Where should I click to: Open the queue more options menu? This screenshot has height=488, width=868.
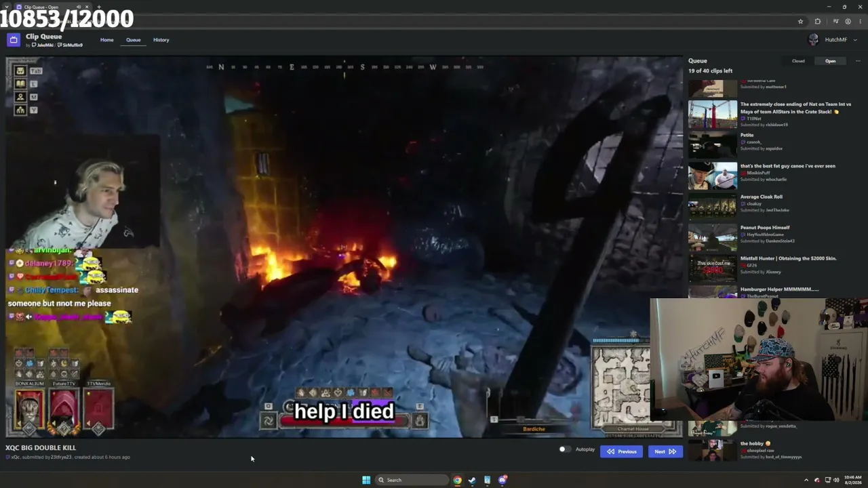(x=858, y=61)
